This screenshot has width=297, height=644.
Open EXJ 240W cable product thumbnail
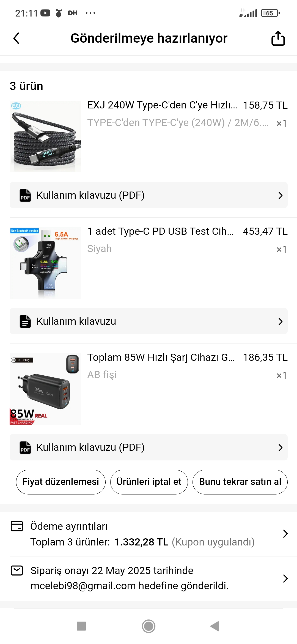(45, 137)
